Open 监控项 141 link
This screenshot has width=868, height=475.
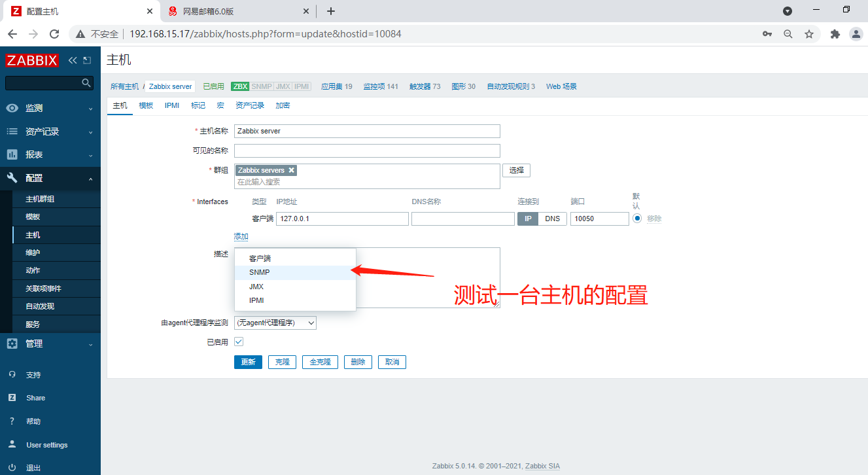[381, 86]
